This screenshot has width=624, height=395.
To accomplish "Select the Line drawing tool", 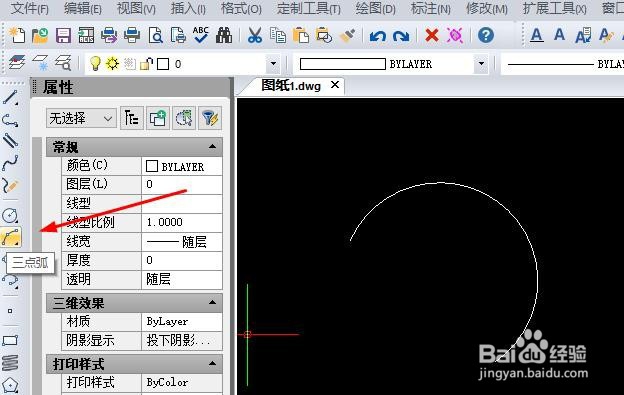I will [10, 98].
